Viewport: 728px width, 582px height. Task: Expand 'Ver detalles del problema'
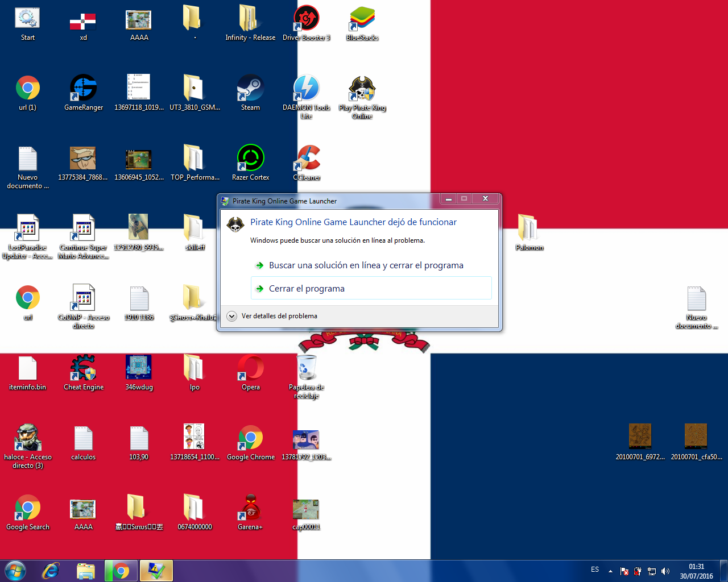pyautogui.click(x=272, y=316)
